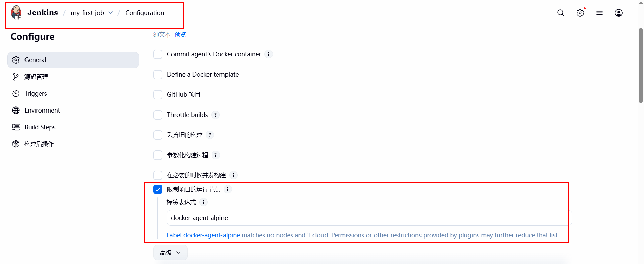Open my-first-job breadcrumb dropdown chevron

[x=111, y=13]
